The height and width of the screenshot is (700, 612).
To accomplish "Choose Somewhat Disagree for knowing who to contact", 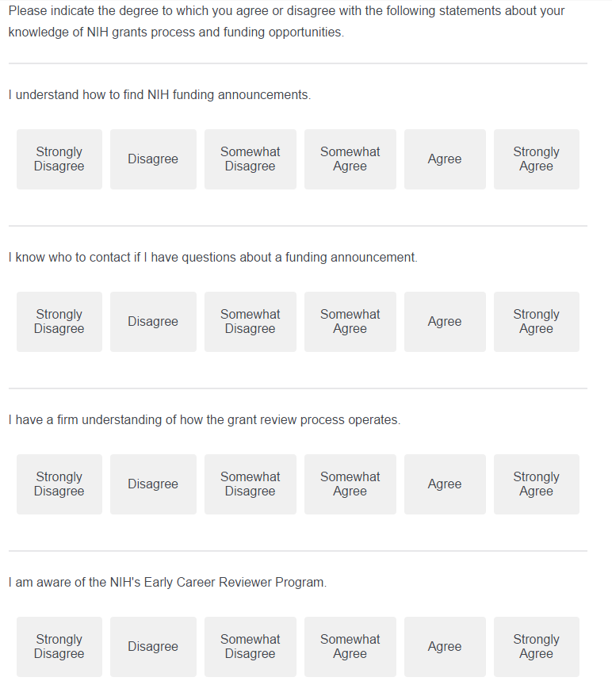I will click(x=250, y=322).
